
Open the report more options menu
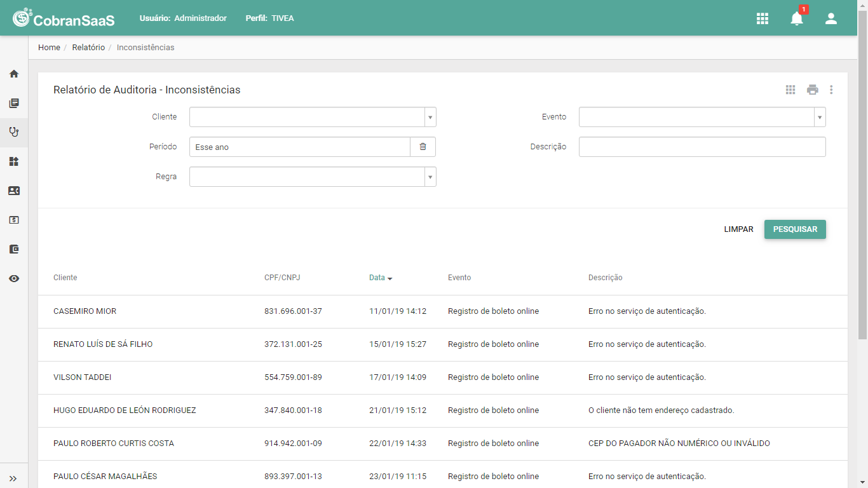coord(831,90)
